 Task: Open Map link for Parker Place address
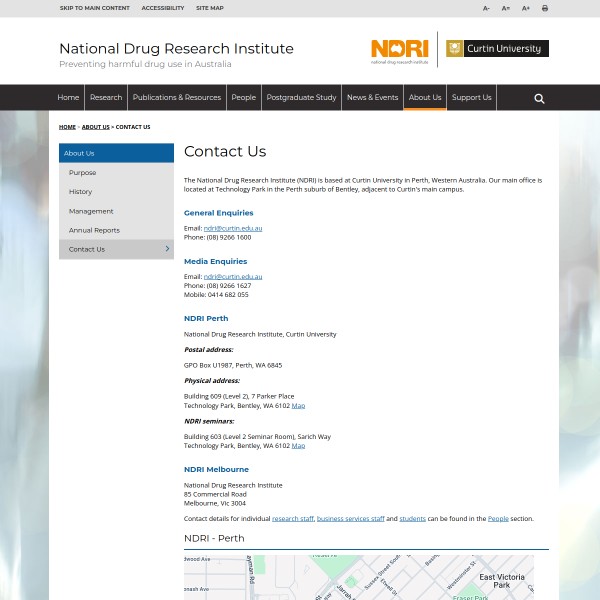[x=298, y=406]
